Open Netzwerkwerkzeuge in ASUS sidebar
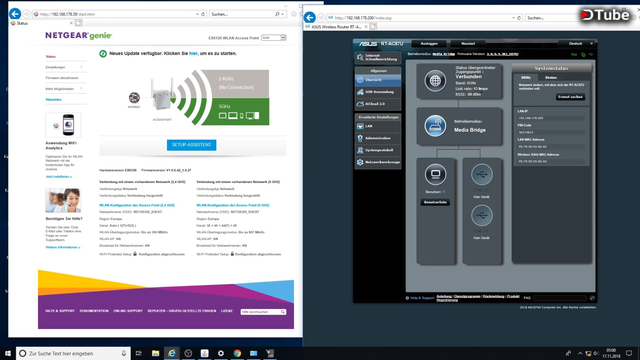The image size is (640, 360). (x=378, y=162)
